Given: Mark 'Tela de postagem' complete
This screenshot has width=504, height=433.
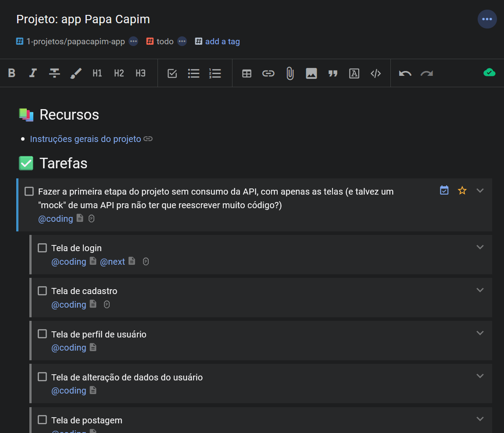Looking at the screenshot, I should tap(42, 420).
